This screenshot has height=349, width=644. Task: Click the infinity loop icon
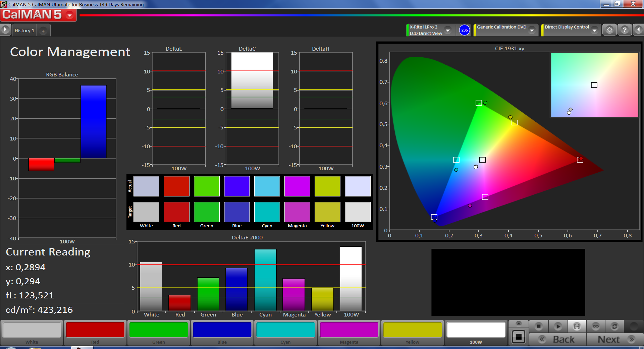pyautogui.click(x=596, y=326)
